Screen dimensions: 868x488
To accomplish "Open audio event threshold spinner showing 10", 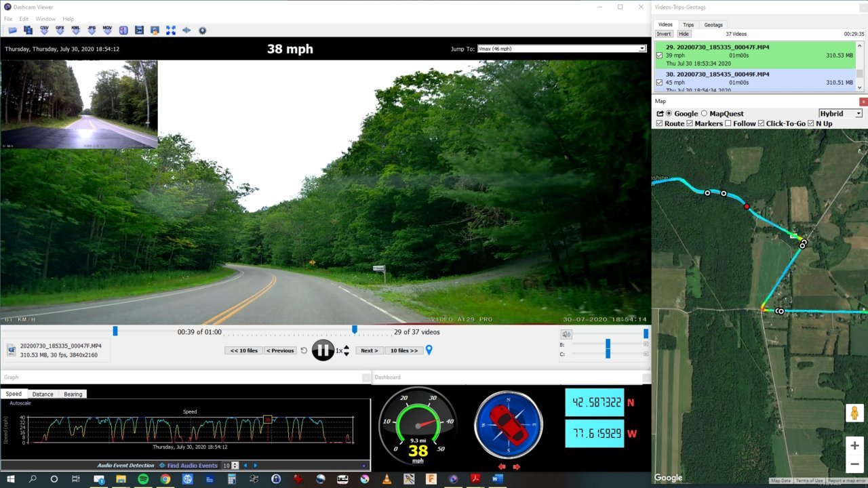I will tap(231, 466).
